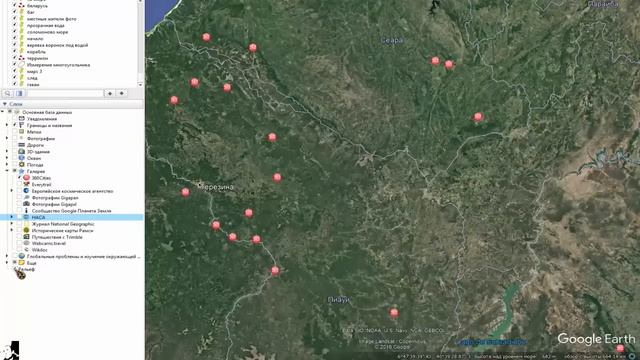640x360 pixels.
Task: Click the Дороги roads layer icon
Action: (22, 145)
